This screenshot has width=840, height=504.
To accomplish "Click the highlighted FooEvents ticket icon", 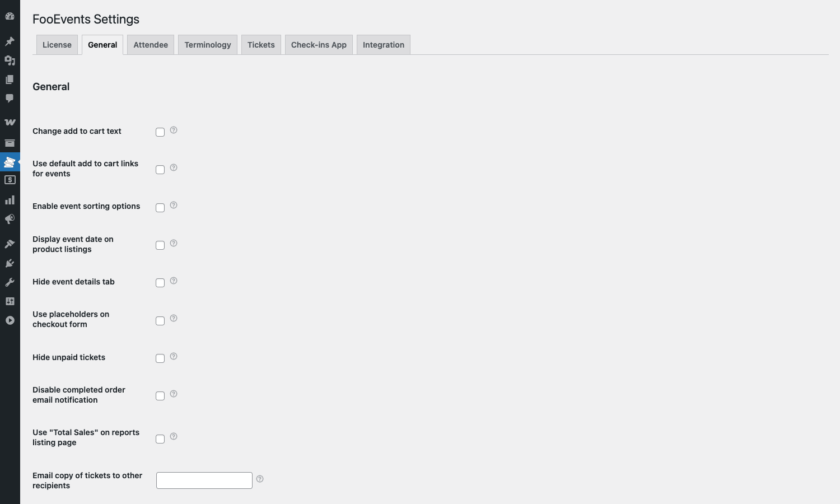I will click(10, 162).
